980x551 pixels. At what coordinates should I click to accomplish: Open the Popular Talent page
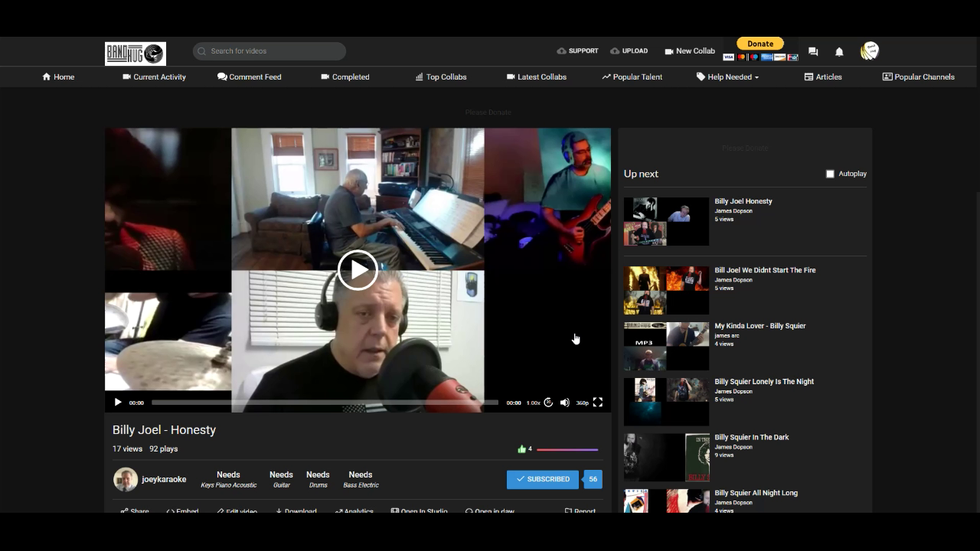click(632, 77)
